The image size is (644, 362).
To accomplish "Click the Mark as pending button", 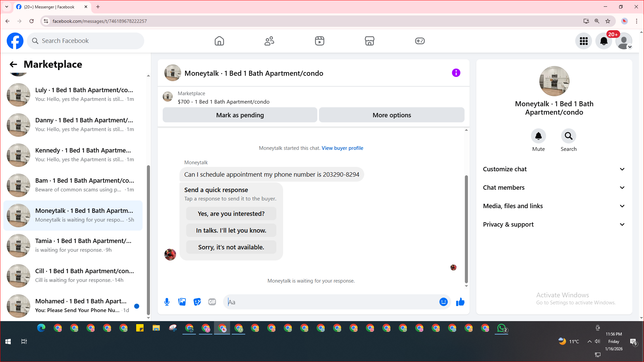I will click(x=240, y=115).
